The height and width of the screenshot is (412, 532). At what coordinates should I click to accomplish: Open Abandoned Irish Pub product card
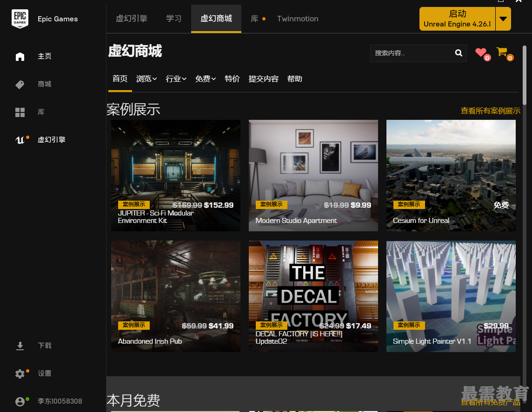coord(176,296)
